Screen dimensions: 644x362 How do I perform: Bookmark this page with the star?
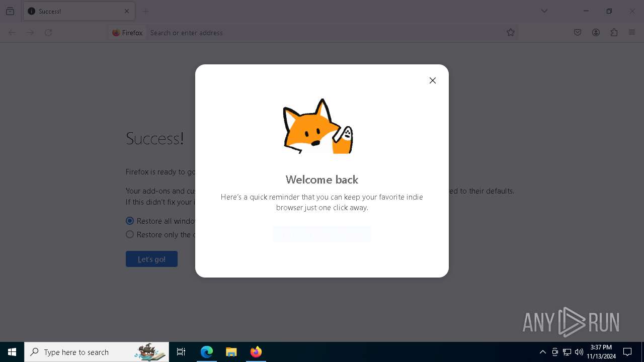pyautogui.click(x=511, y=33)
